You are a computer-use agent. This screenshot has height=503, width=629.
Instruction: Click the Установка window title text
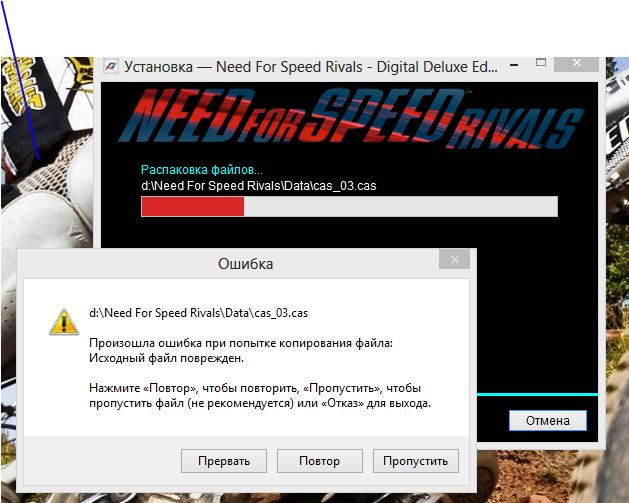[310, 67]
